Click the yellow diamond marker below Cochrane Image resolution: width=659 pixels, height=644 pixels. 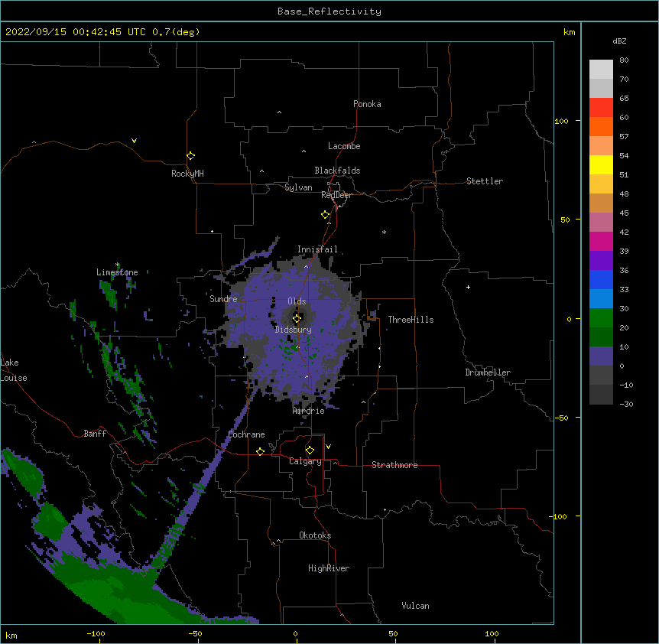pyautogui.click(x=260, y=451)
